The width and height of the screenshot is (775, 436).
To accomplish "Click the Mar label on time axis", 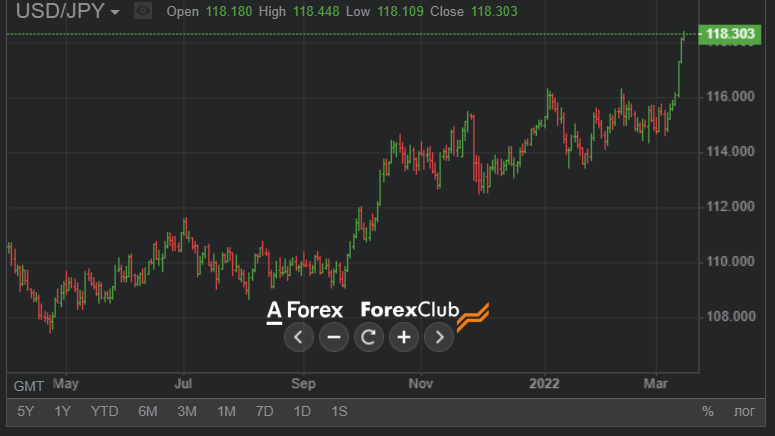I will pyautogui.click(x=655, y=384).
